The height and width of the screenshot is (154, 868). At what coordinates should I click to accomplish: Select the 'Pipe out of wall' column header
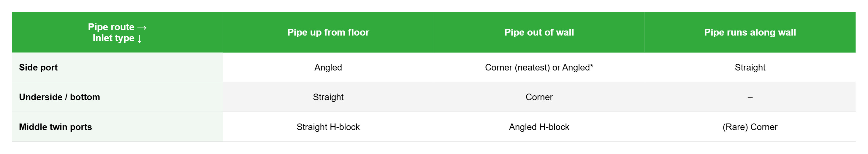539,32
